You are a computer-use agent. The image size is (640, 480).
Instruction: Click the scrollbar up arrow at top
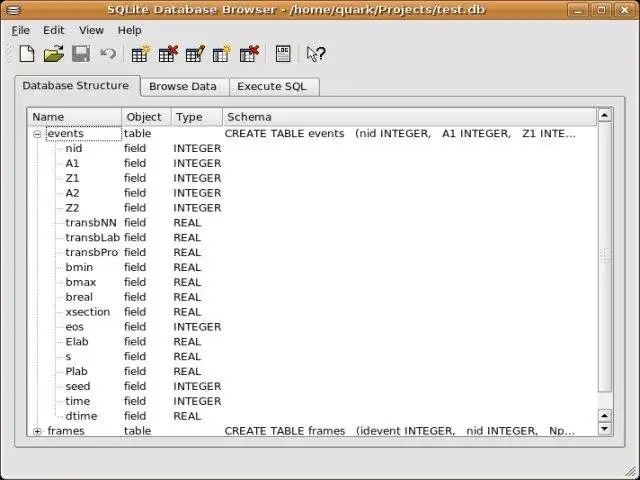coord(604,115)
